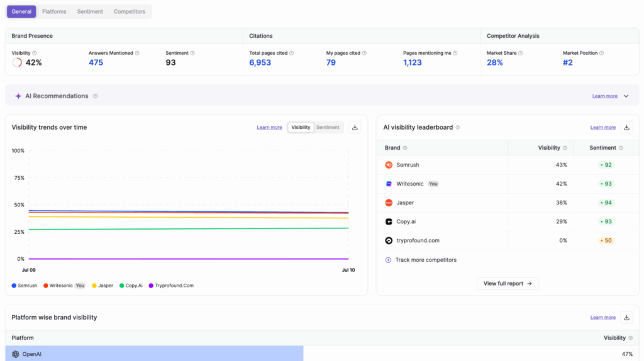
Task: Toggle Semrush series in chart legend
Action: click(25, 286)
